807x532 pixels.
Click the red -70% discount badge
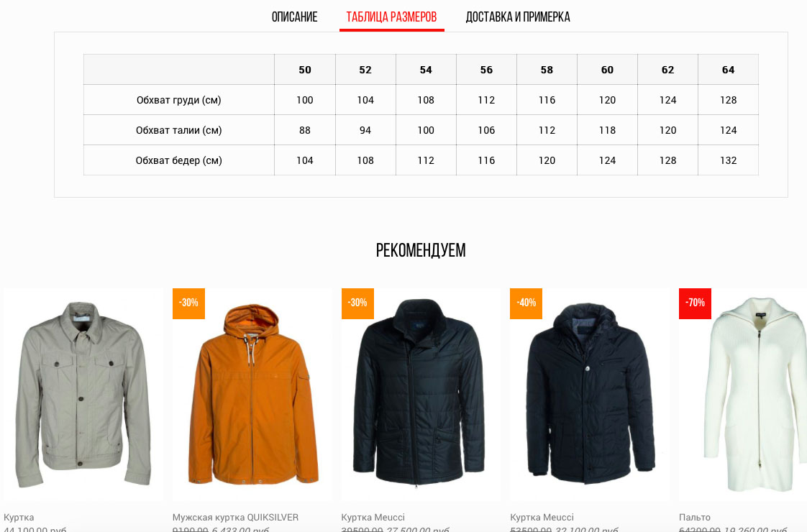click(x=695, y=303)
